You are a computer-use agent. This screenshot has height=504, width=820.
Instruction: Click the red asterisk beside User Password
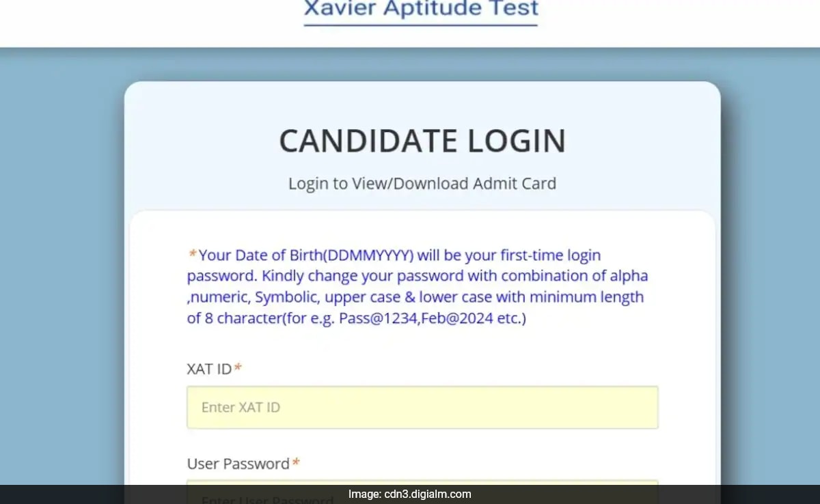coord(295,462)
